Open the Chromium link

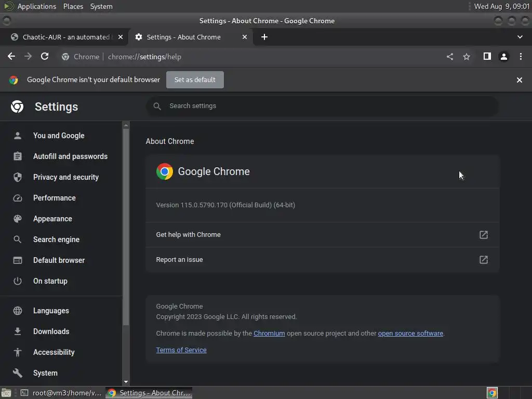click(x=269, y=334)
